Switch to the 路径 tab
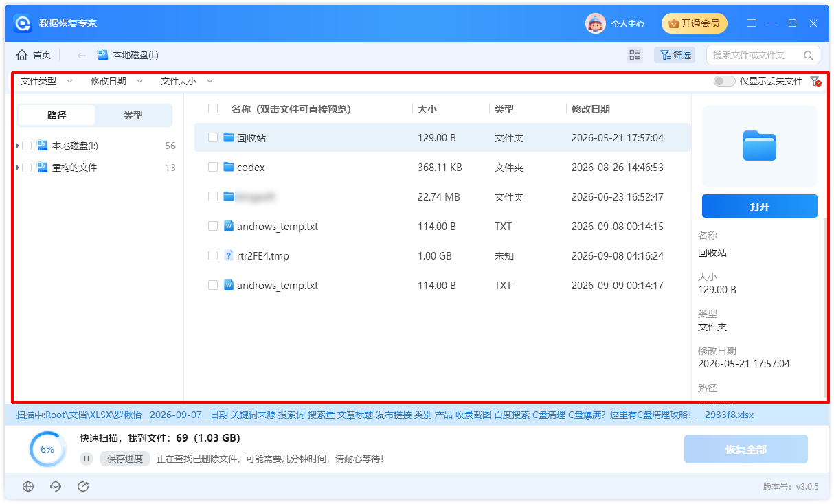This screenshot has height=504, width=834. pyautogui.click(x=57, y=115)
